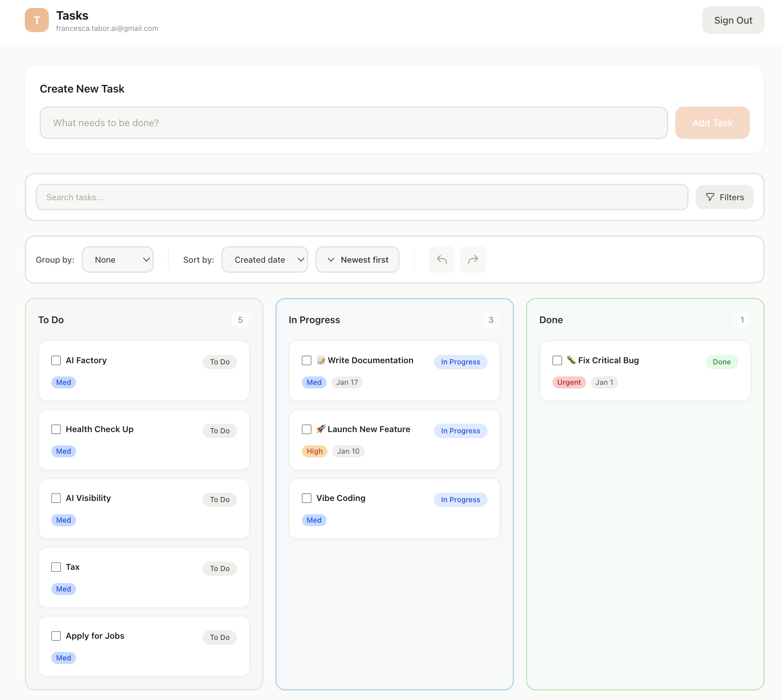Toggle the Fix Critical Bug checkbox

tap(557, 360)
